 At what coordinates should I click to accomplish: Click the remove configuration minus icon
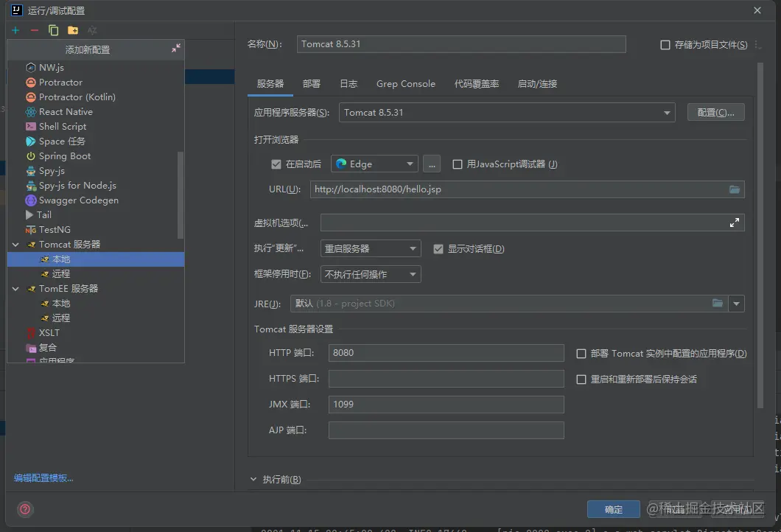(35, 30)
